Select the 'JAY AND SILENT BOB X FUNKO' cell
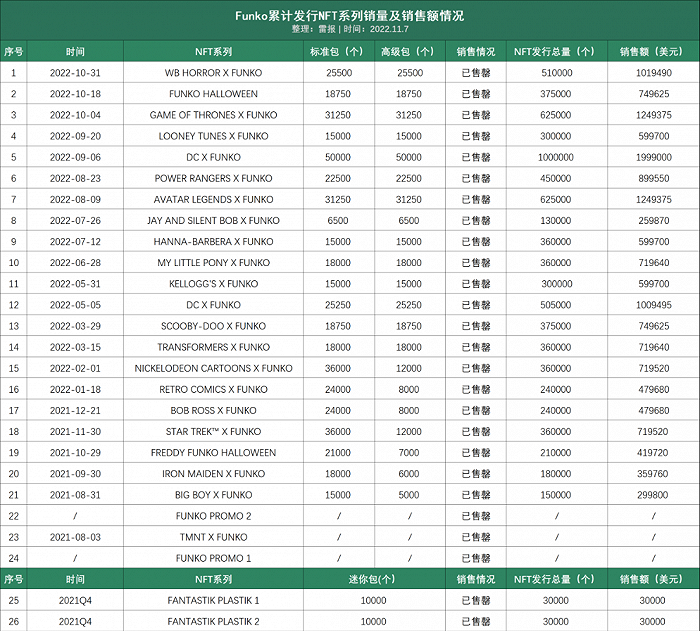The image size is (700, 631). coord(213,220)
